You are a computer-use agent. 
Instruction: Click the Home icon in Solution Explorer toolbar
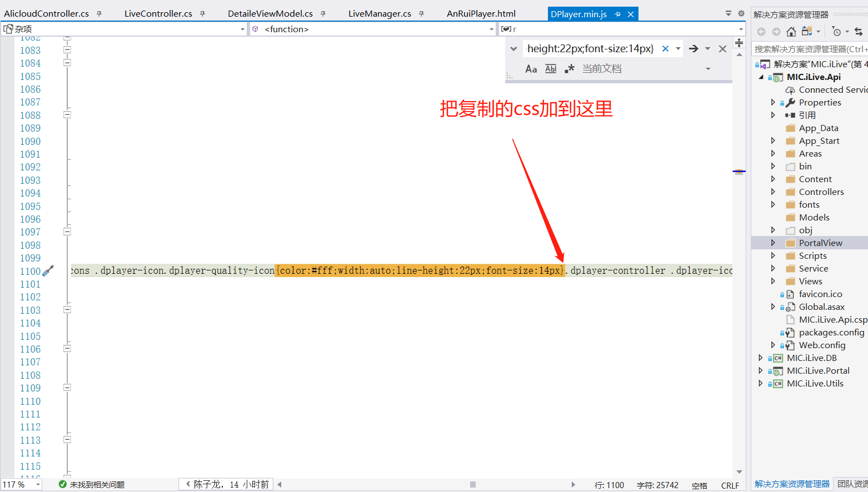pos(791,32)
